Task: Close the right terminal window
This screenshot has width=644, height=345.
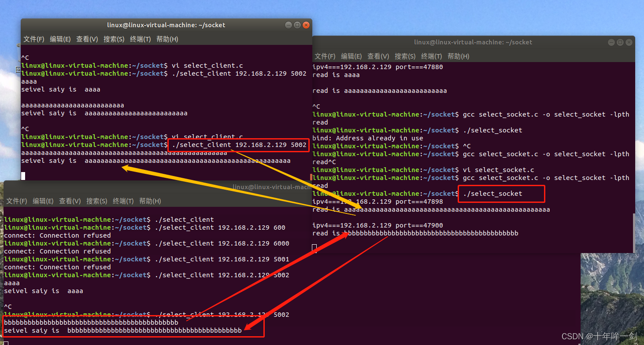Action: point(629,42)
